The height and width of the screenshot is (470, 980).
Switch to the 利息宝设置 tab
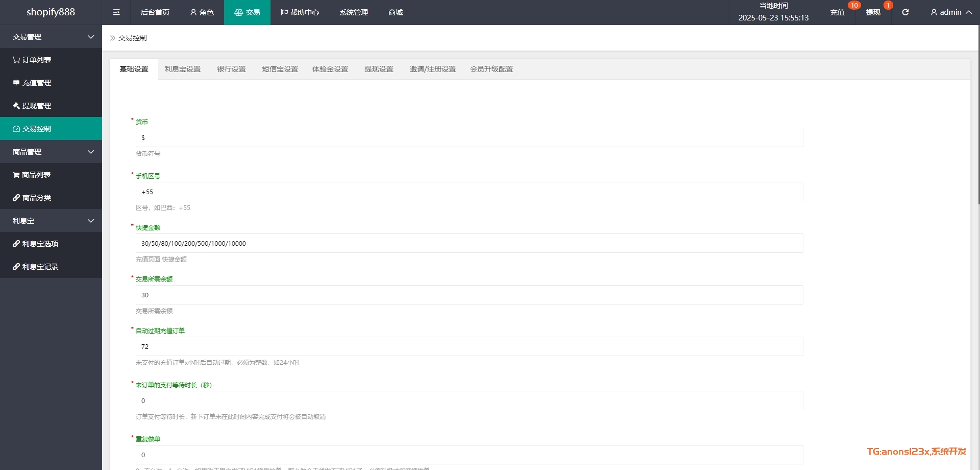[x=183, y=69]
